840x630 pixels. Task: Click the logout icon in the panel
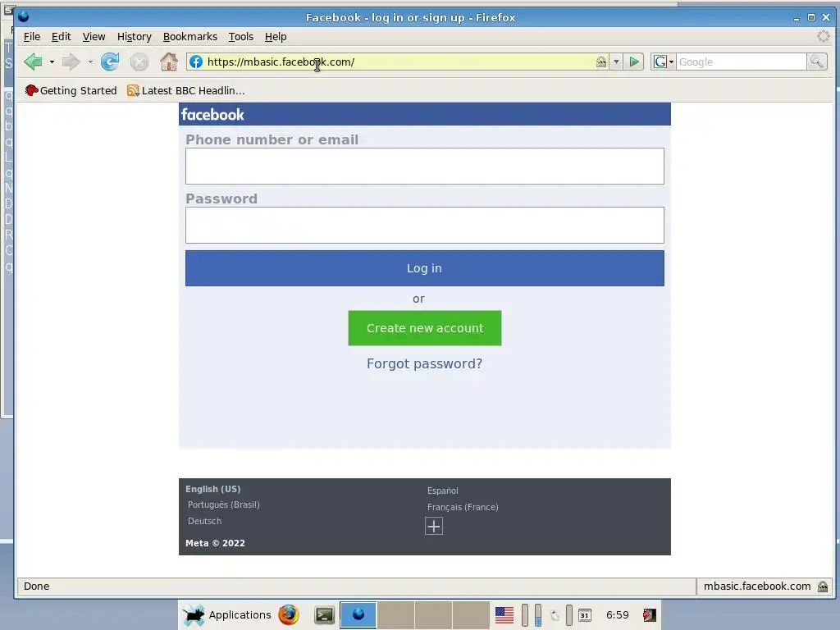(x=650, y=615)
